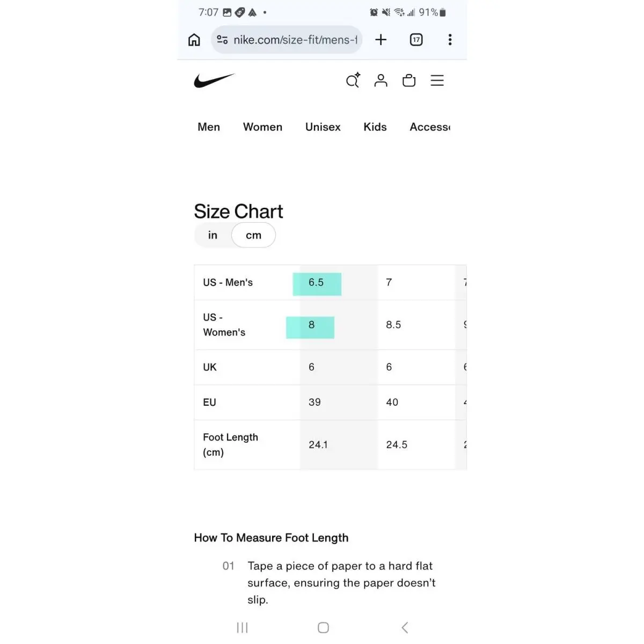Viewport: 644px width, 644px height.
Task: Select the Women tab
Action: [262, 127]
